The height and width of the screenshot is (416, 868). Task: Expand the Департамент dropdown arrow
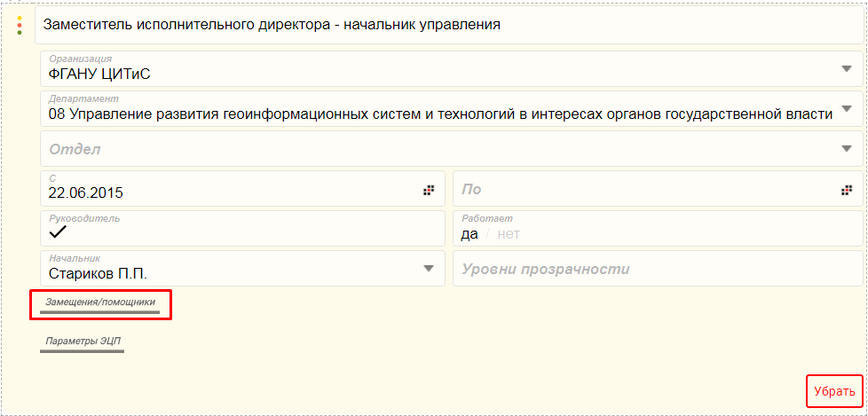pos(846,109)
